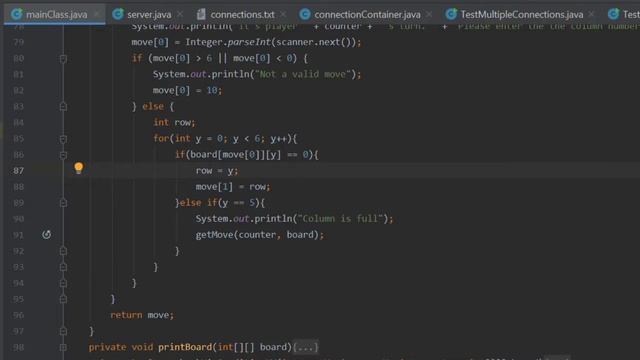Viewport: 640px width, 360px height.
Task: Toggle the fold end marker at line 94
Action: [63, 283]
